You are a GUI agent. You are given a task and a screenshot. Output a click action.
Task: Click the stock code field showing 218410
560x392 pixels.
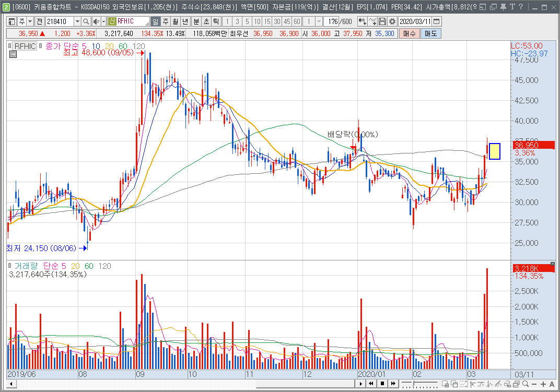60,22
